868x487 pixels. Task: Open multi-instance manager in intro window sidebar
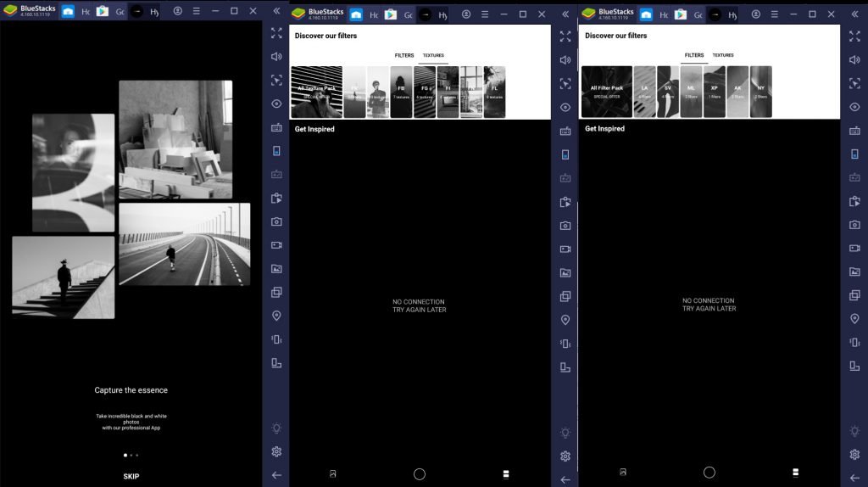277,292
